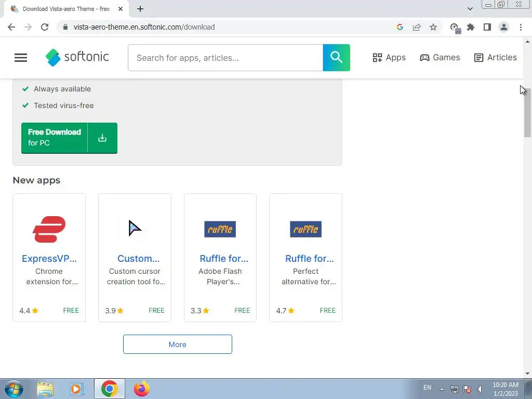
Task: Open the Softonic hamburger menu
Action: [x=21, y=58]
